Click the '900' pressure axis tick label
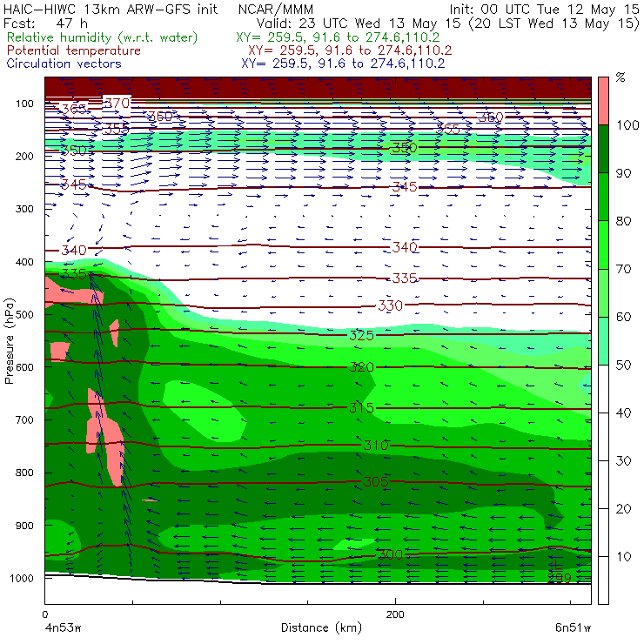 [24, 526]
